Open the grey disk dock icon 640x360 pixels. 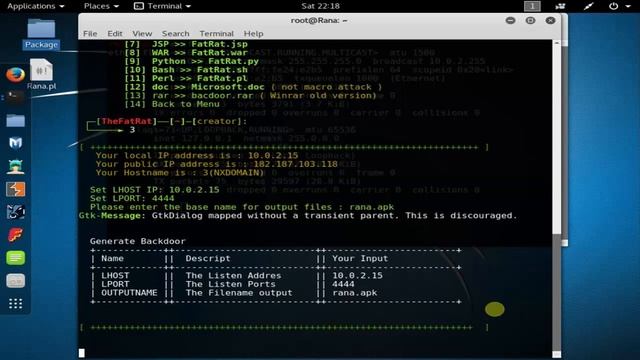(16, 281)
